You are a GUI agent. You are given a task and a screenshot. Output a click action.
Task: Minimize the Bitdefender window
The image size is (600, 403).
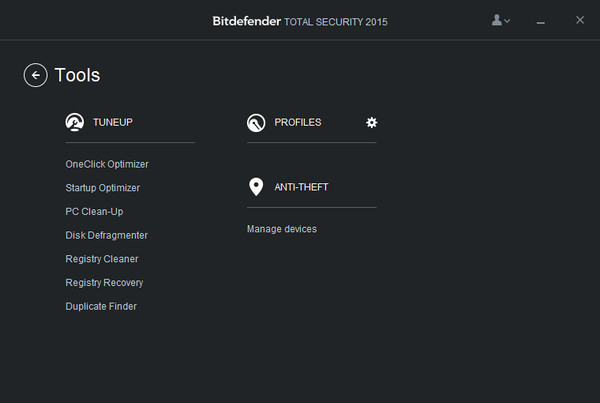coord(541,20)
